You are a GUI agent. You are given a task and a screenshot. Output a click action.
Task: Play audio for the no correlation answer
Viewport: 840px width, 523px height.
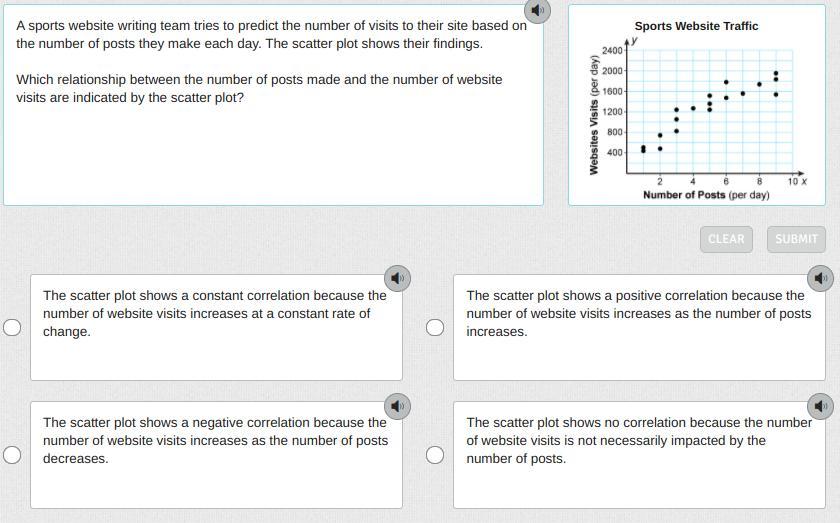[x=820, y=405]
